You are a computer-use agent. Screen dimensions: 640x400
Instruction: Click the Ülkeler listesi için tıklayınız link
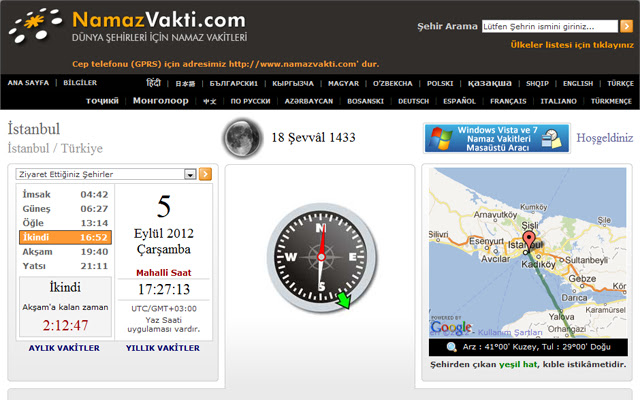pos(574,47)
